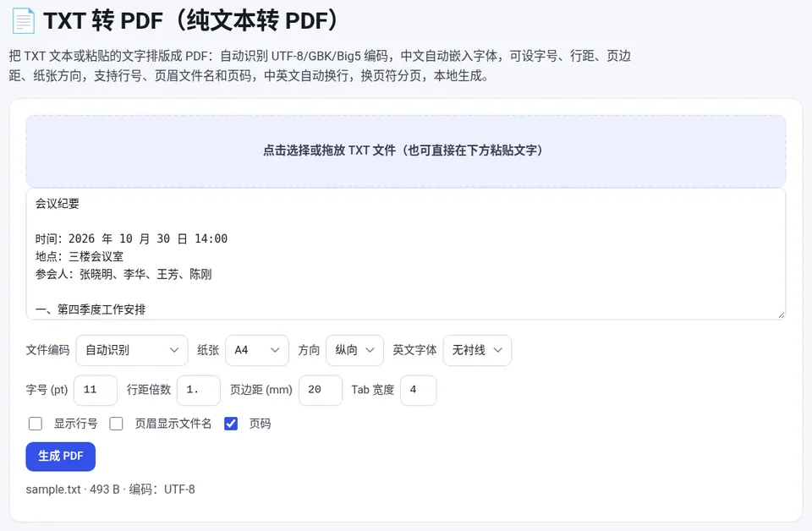Image resolution: width=812 pixels, height=531 pixels.
Task: Uncheck the 页码 checkbox
Action: (x=231, y=424)
